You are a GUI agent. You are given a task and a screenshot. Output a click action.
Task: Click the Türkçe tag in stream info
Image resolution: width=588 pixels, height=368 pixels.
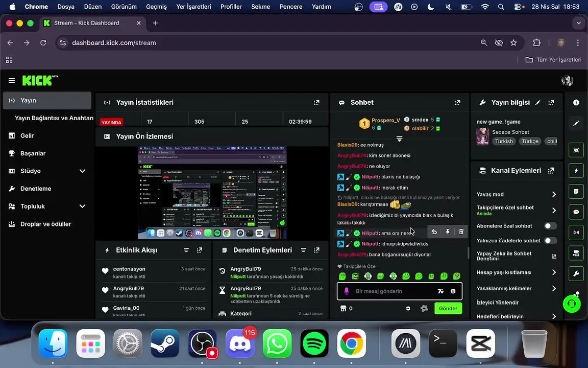click(x=530, y=141)
